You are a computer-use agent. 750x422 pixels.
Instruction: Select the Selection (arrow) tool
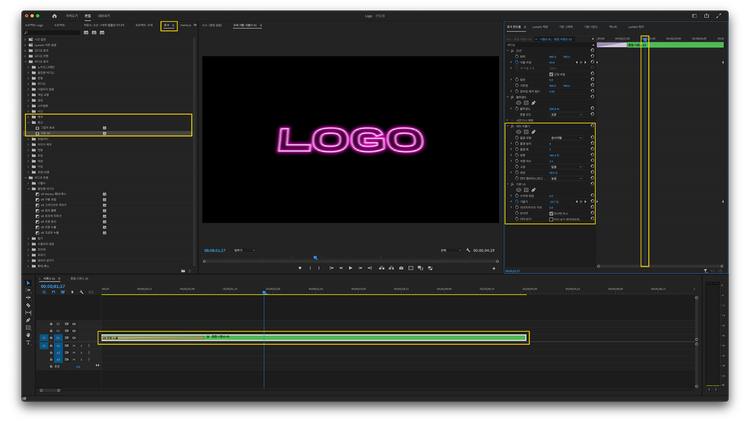click(x=28, y=283)
